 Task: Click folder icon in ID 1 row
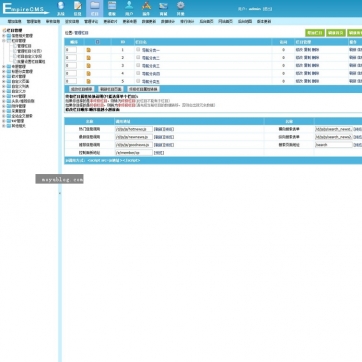point(88,50)
